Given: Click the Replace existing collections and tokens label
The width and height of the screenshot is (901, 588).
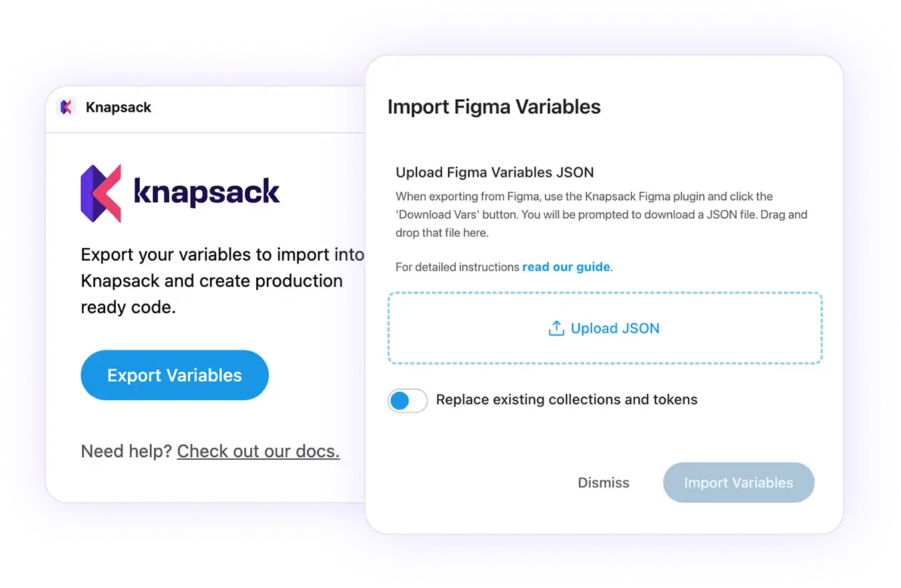Looking at the screenshot, I should coord(566,400).
